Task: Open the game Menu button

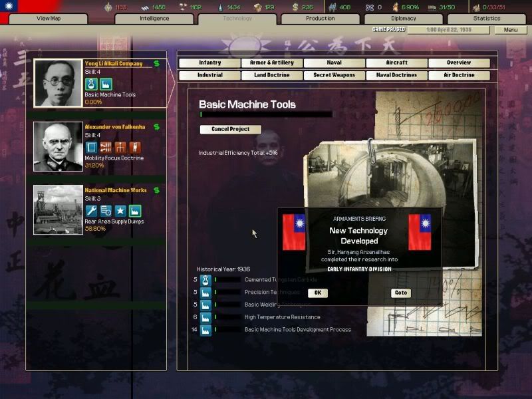Action: 511,30
